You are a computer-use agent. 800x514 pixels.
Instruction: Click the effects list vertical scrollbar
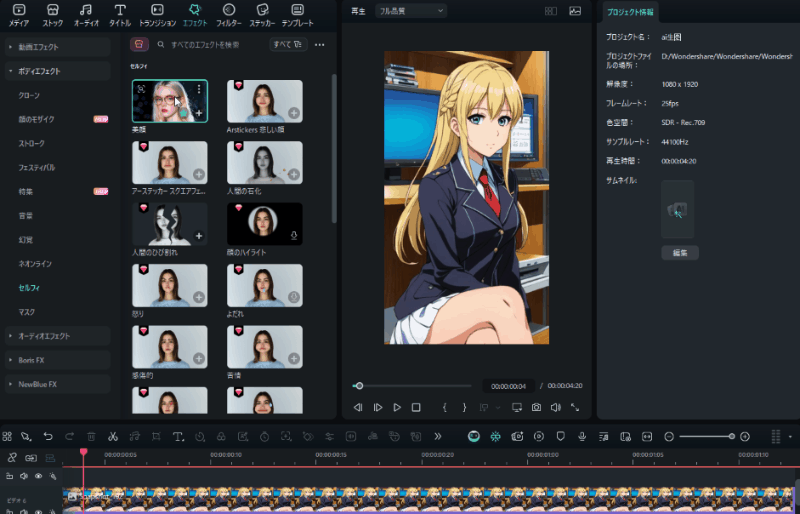(x=334, y=148)
